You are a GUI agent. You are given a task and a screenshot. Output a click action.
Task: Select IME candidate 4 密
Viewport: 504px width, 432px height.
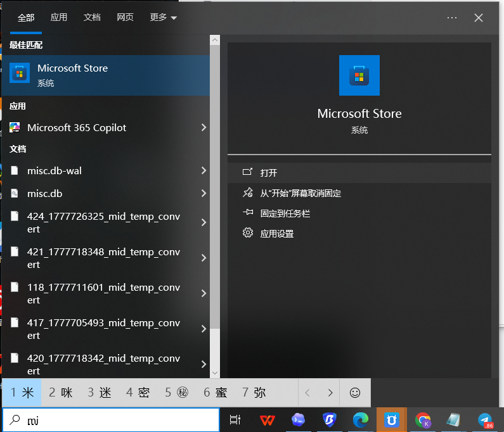pyautogui.click(x=138, y=393)
